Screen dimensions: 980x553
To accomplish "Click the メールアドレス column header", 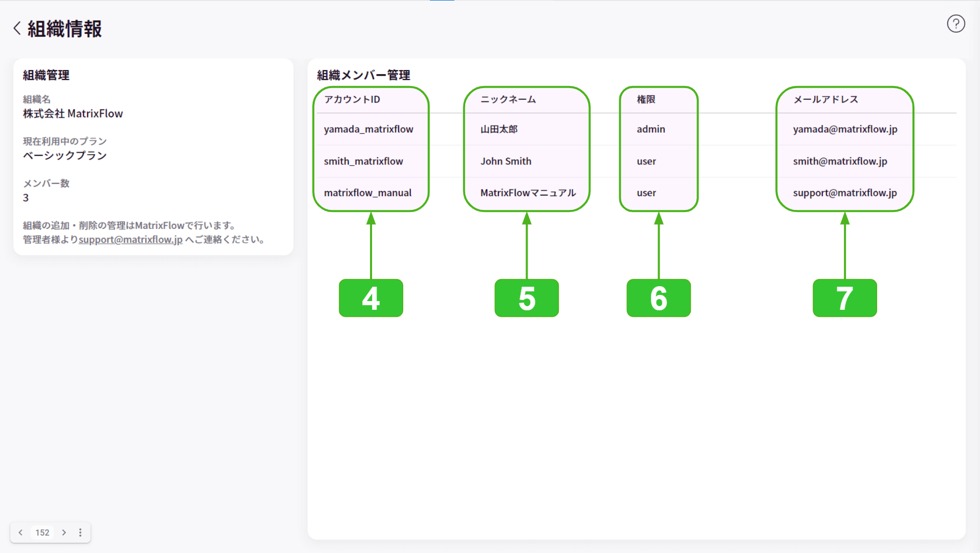I will (x=825, y=99).
